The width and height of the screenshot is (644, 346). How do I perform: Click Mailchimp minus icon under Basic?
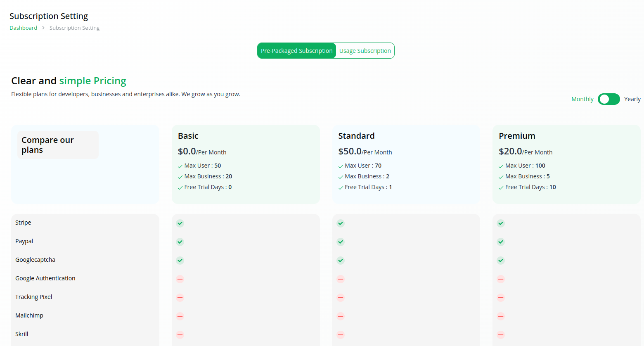coord(180,316)
